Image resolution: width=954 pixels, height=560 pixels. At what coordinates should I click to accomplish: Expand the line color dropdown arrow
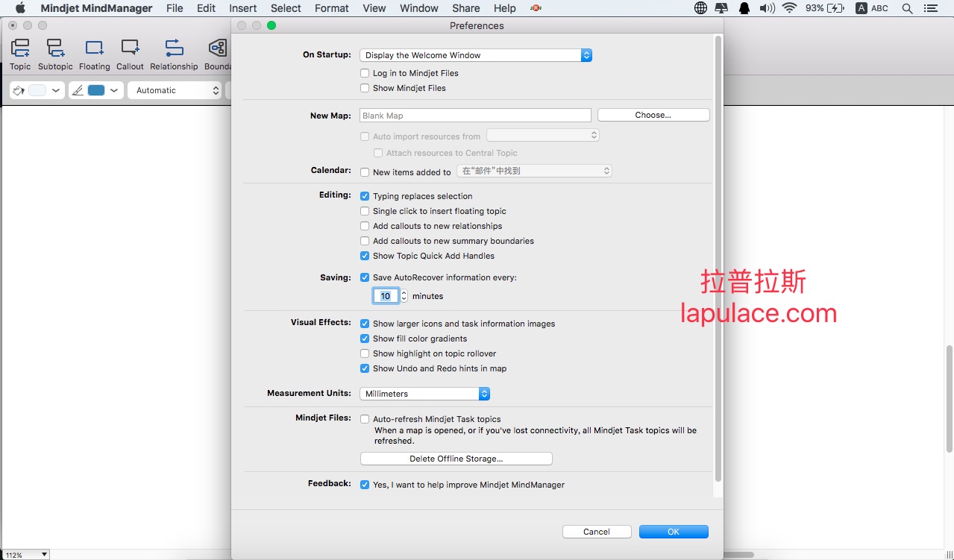[x=114, y=90]
